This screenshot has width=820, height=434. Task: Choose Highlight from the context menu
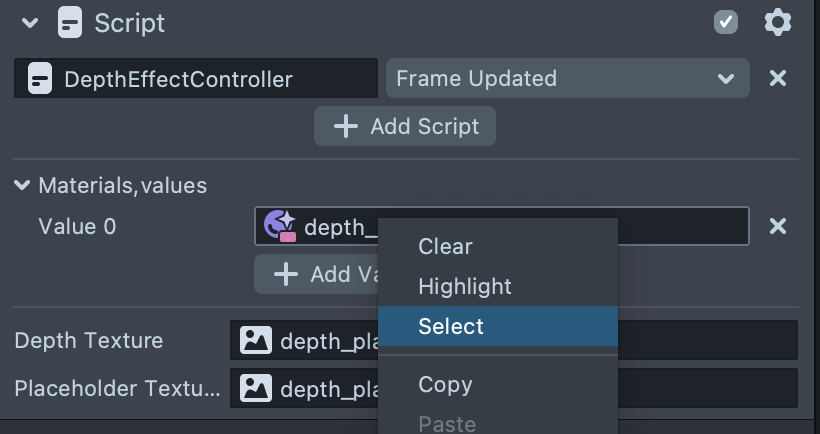[x=464, y=286]
